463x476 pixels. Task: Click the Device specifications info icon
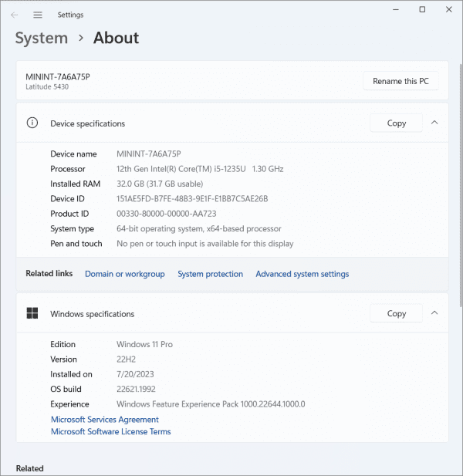[x=32, y=123]
